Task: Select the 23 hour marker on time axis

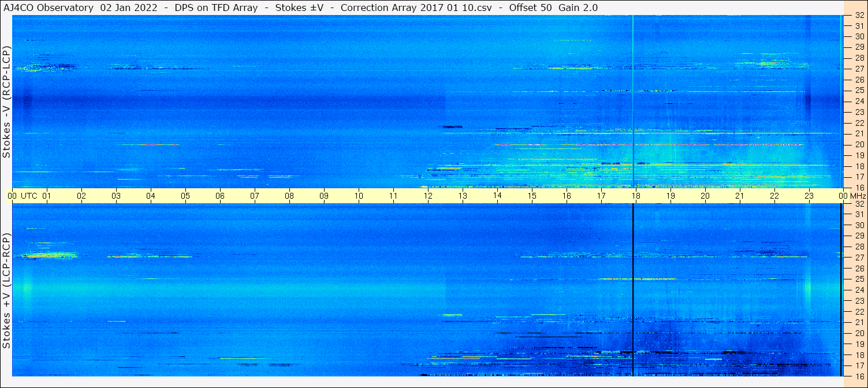Action: pyautogui.click(x=809, y=196)
